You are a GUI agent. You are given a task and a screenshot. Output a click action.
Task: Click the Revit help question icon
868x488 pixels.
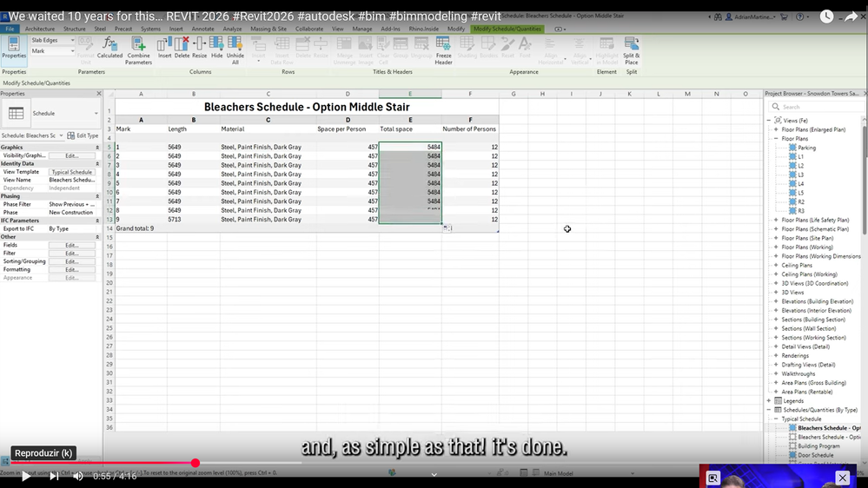[800, 17]
